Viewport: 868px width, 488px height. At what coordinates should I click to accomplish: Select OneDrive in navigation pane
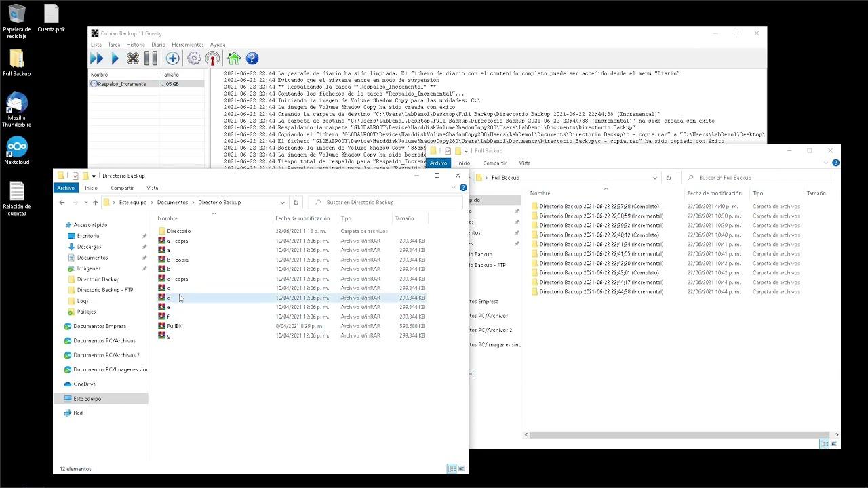pyautogui.click(x=84, y=384)
